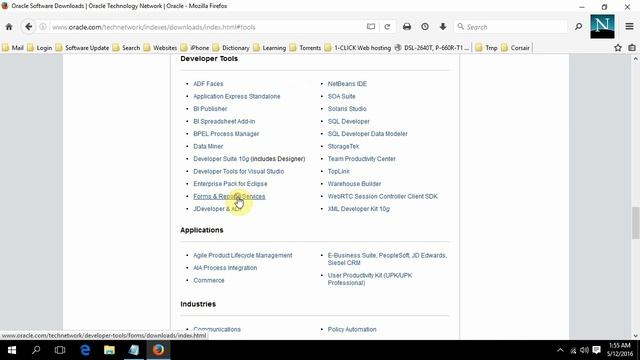640x360 pixels.
Task: Open the Warehouse Builder link
Action: (x=354, y=184)
